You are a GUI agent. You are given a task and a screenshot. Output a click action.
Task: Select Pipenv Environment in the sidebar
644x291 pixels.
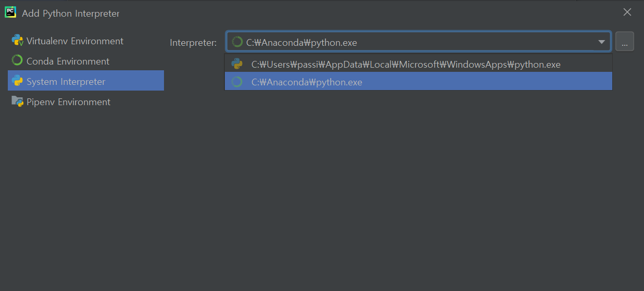coord(86,102)
